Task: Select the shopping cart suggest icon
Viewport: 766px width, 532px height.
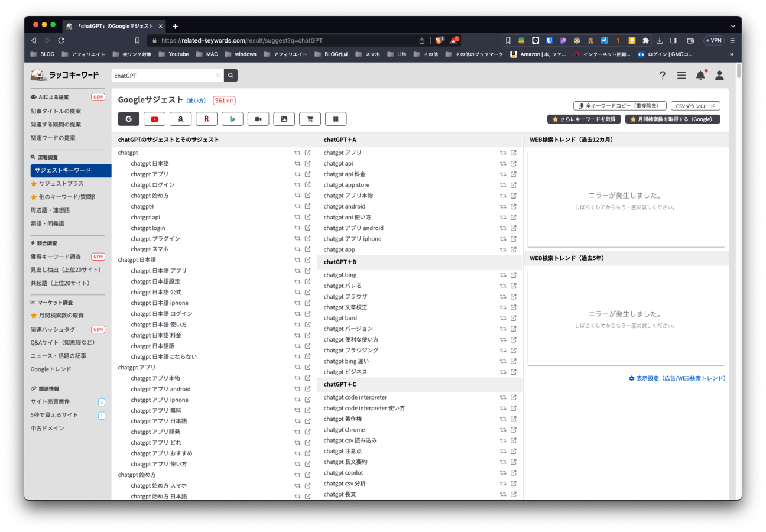Action: click(x=310, y=119)
